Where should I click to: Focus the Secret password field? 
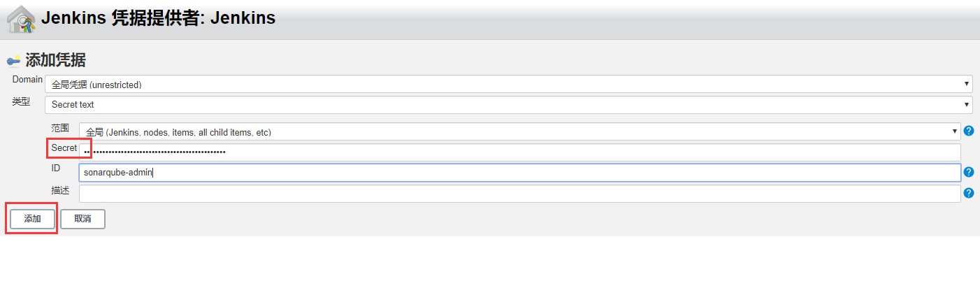520,152
